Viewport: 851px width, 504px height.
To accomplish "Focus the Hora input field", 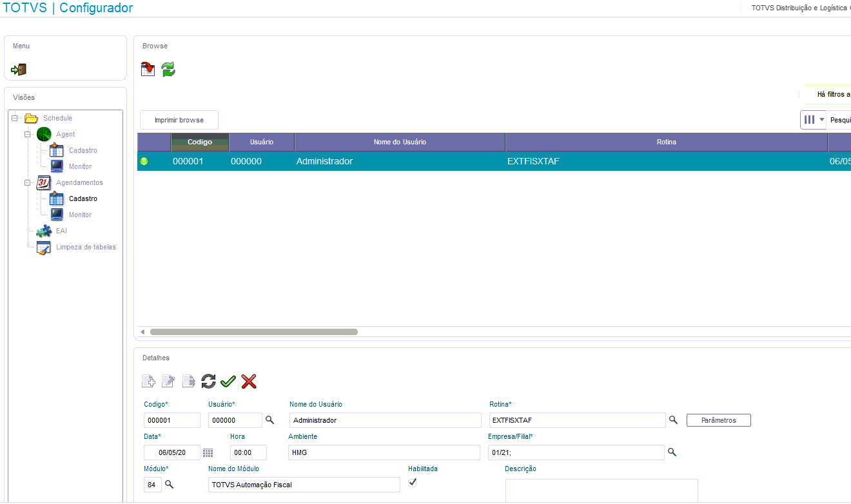I will (x=248, y=452).
